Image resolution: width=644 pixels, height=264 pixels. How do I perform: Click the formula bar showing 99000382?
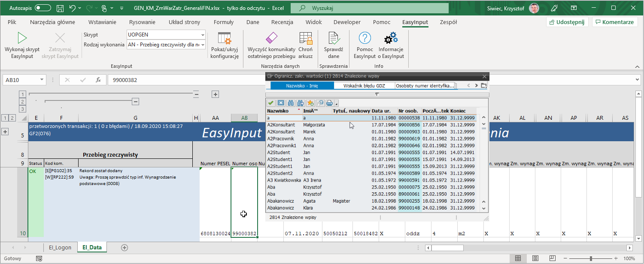(371, 80)
